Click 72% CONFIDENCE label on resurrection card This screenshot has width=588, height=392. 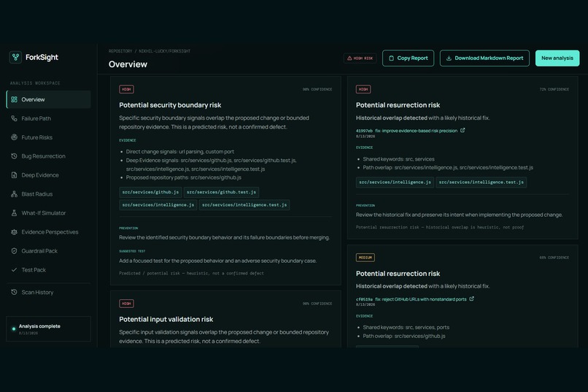coord(554,89)
